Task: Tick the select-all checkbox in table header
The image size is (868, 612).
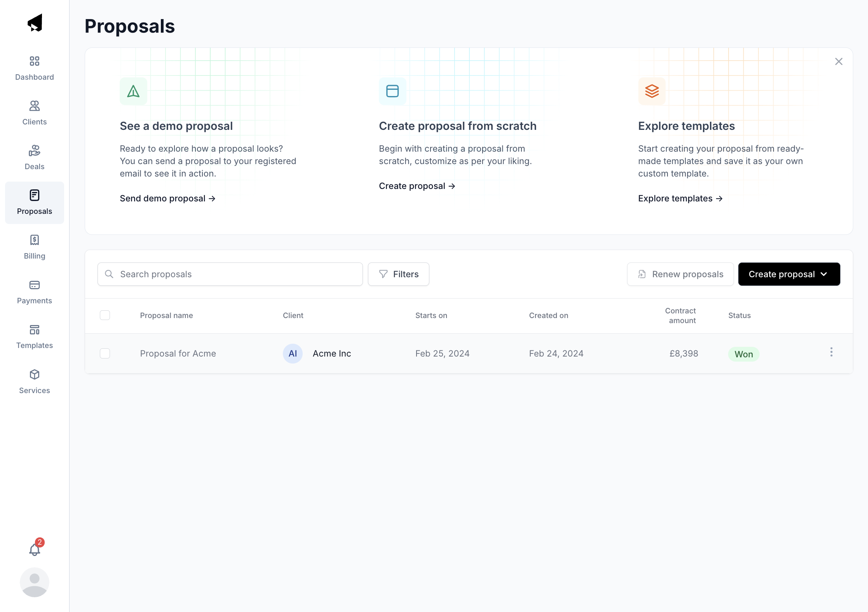Action: (x=105, y=315)
